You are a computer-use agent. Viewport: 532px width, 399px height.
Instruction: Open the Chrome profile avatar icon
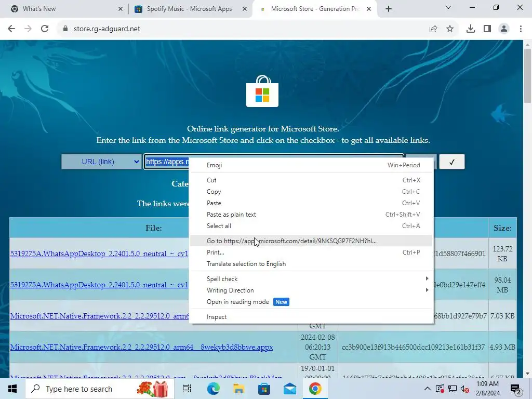tap(504, 29)
